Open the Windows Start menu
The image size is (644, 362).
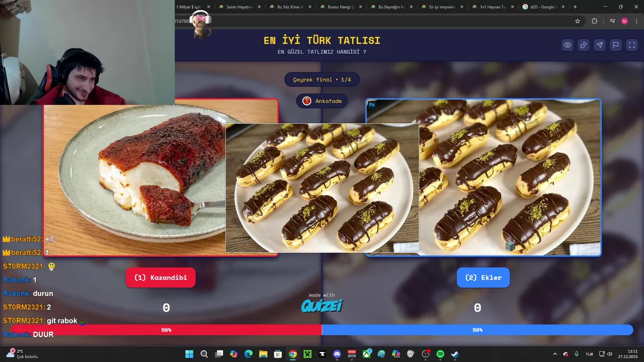click(189, 354)
